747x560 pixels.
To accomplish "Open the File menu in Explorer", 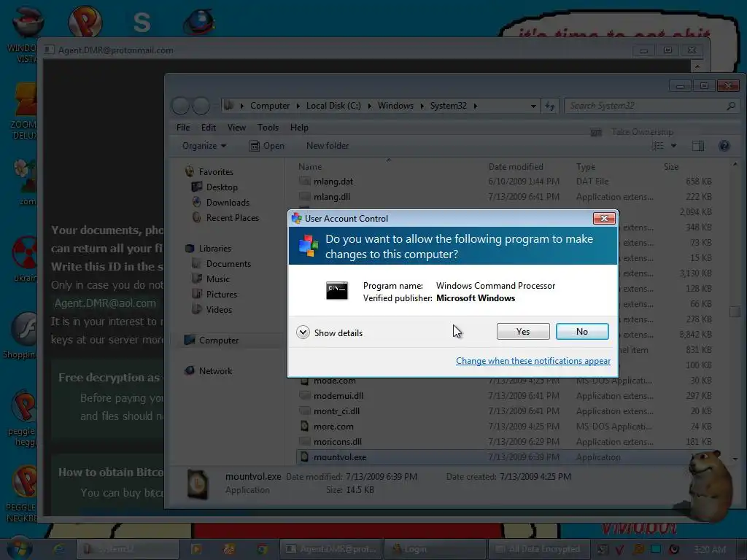I will tap(183, 128).
